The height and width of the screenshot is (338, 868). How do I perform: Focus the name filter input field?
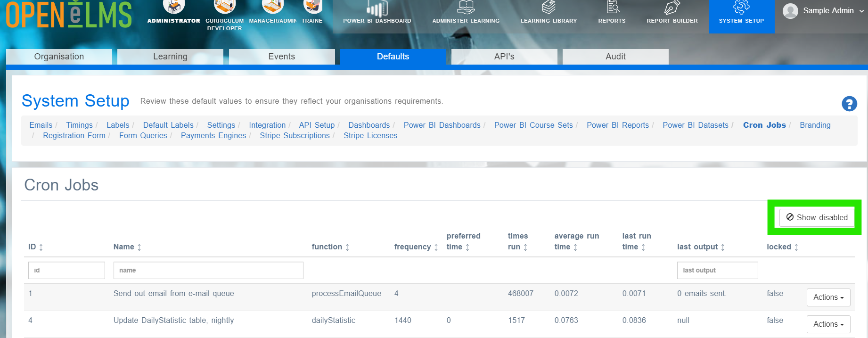click(x=208, y=271)
